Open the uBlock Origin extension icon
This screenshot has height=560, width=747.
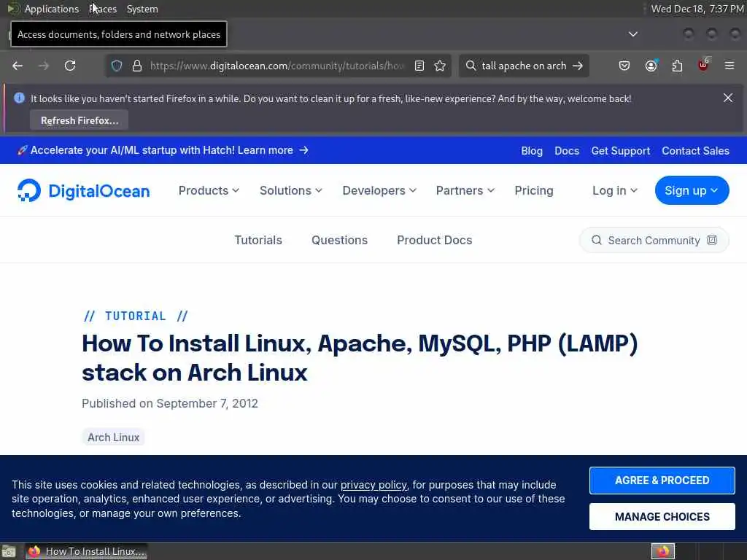704,65
